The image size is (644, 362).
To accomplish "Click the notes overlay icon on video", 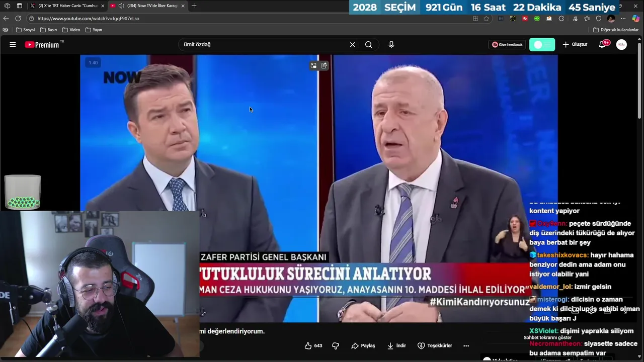I will click(324, 65).
